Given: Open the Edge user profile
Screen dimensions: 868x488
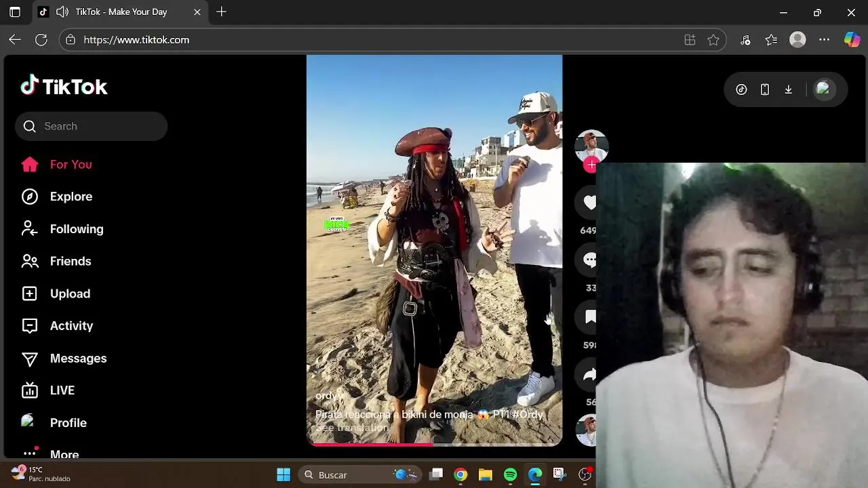Looking at the screenshot, I should (x=797, y=40).
